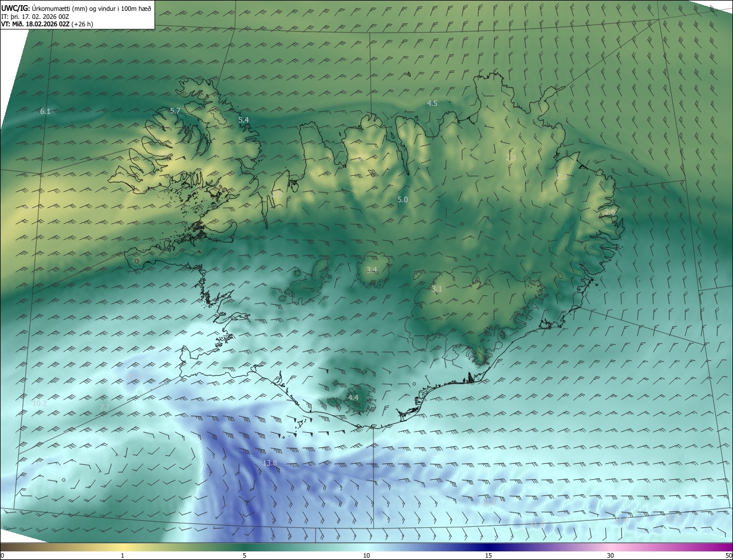Click the UWC/IG title line in the legend box

tap(76, 8)
